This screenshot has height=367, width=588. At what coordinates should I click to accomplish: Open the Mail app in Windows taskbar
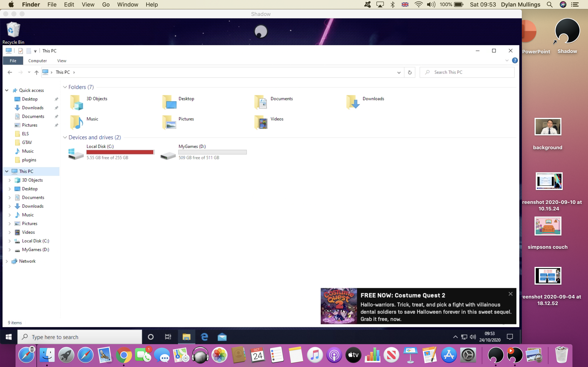222,337
